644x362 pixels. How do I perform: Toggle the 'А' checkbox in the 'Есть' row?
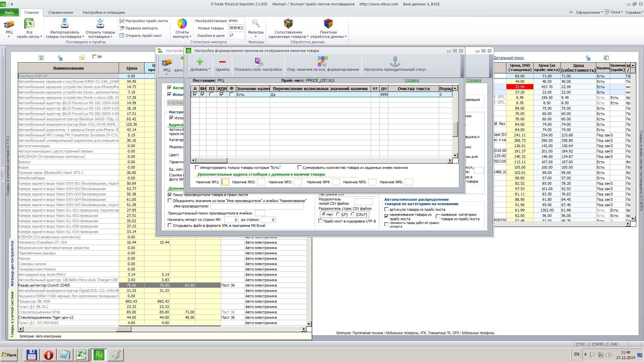tap(195, 95)
